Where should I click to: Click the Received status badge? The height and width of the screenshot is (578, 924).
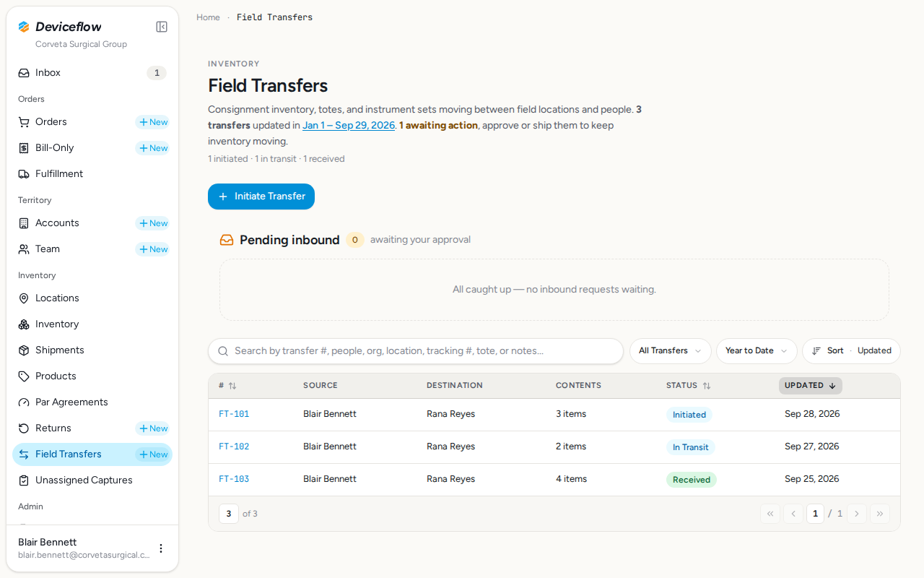point(692,480)
